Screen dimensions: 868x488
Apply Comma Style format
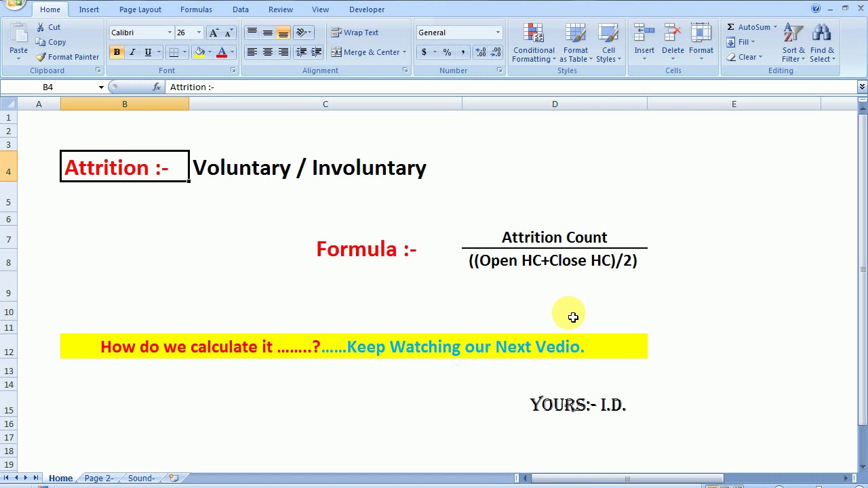click(462, 52)
